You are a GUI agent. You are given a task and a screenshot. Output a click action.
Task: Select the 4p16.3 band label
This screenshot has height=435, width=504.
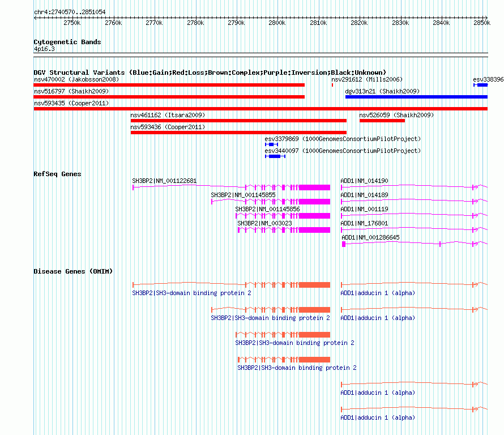tap(44, 49)
